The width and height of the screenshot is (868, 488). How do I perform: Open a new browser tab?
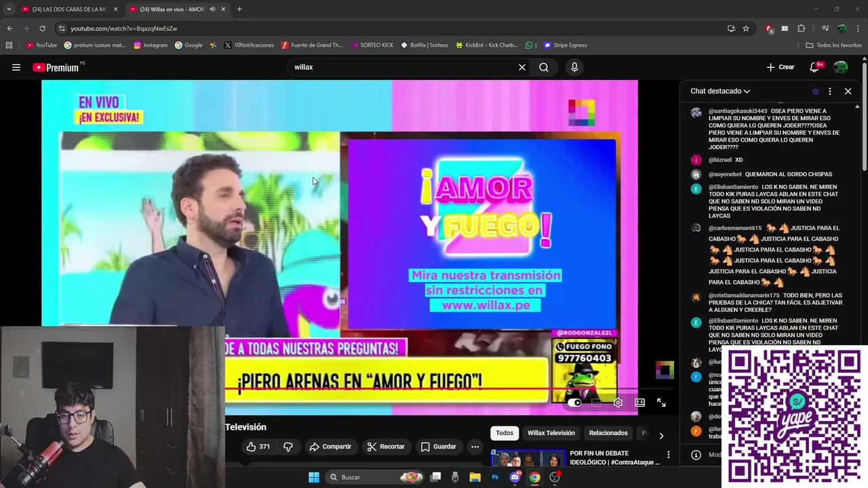(239, 9)
